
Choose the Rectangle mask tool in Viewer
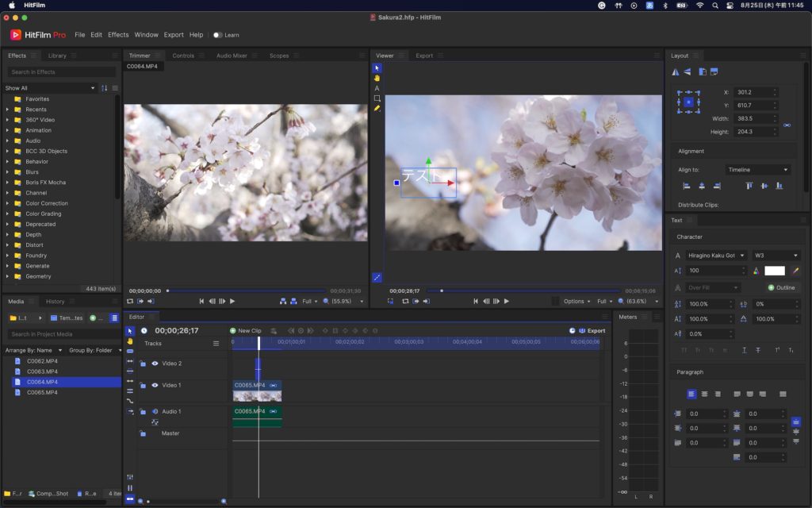click(x=377, y=98)
